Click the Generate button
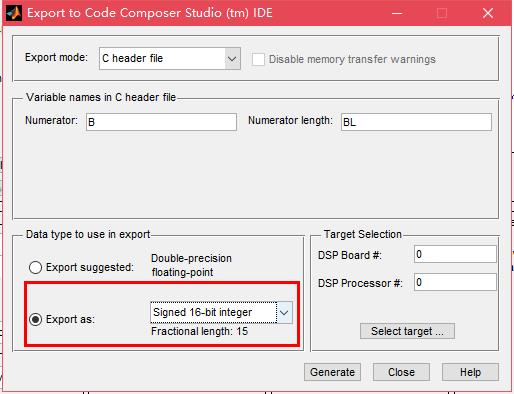514x394 pixels. coord(332,372)
